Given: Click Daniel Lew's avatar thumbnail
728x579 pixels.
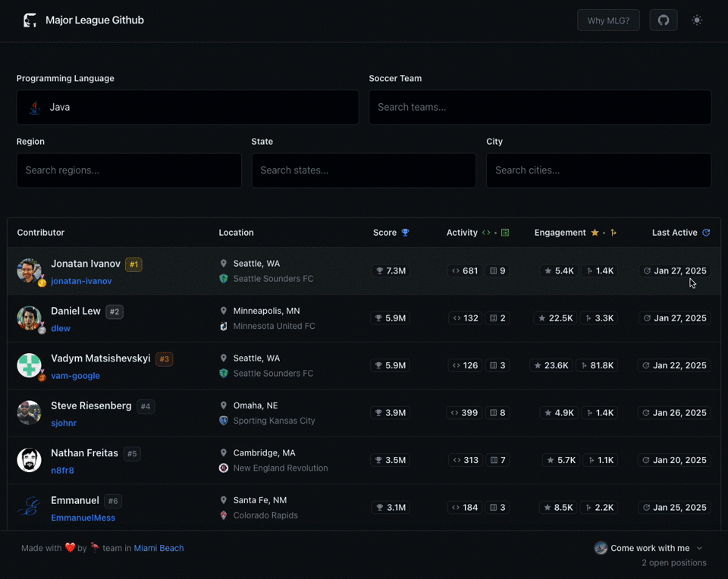Looking at the screenshot, I should pyautogui.click(x=29, y=318).
